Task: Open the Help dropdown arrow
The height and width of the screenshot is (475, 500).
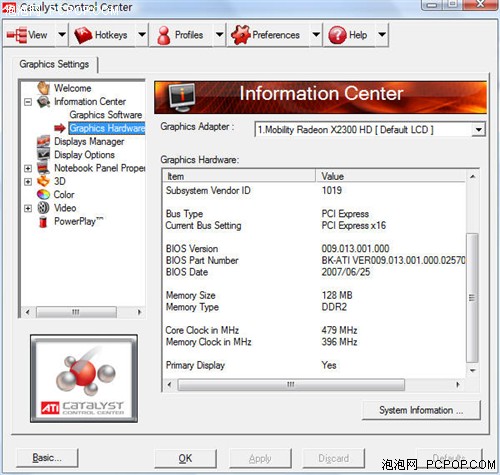Action: tap(382, 34)
